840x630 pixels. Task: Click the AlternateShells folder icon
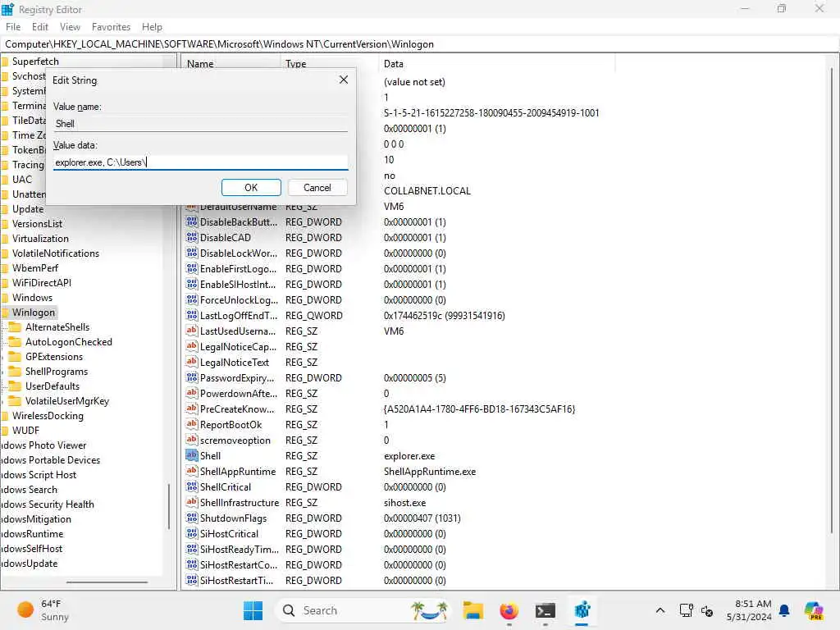point(16,327)
